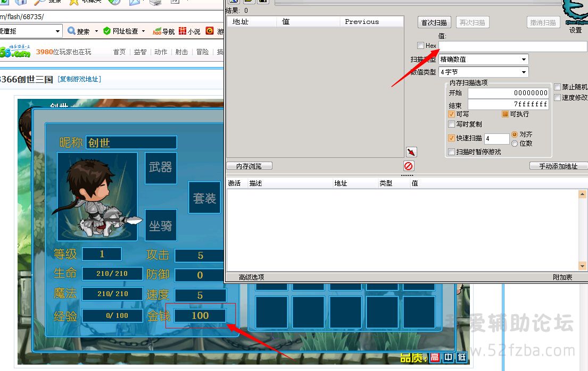Screen dimensions: 588x371
Task: Click the magnifier 搜索 icon in browser toolbar
Action: point(71,31)
